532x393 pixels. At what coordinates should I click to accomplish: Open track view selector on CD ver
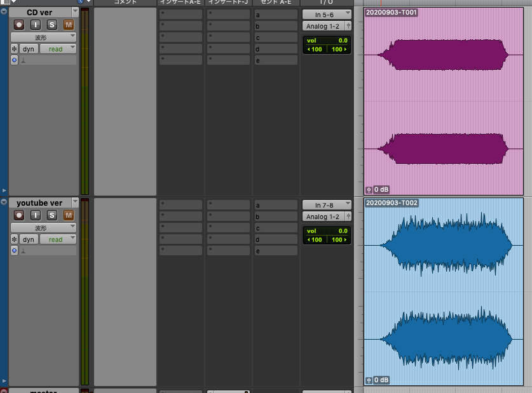43,37
